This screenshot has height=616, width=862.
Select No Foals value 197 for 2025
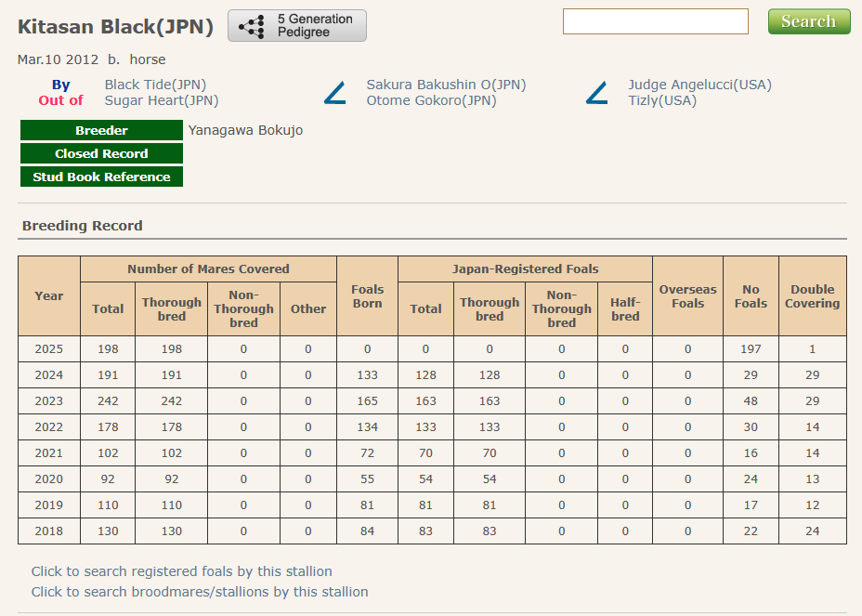(751, 349)
